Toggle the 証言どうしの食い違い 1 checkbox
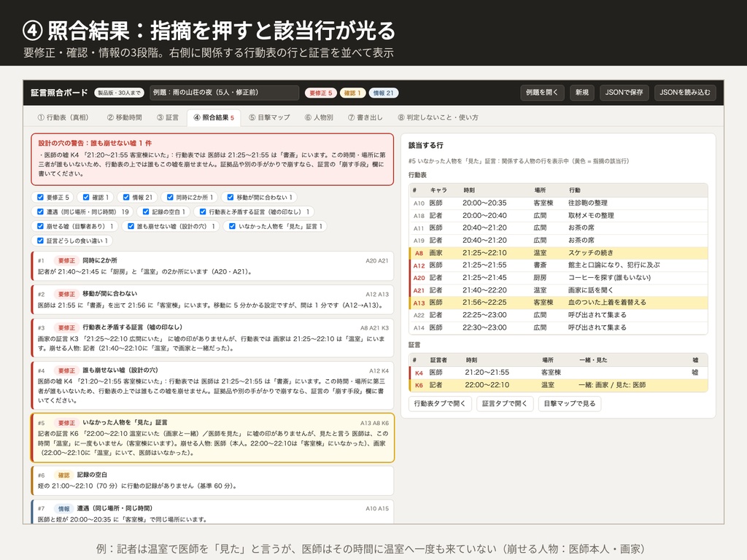This screenshot has width=747, height=560. (x=41, y=241)
